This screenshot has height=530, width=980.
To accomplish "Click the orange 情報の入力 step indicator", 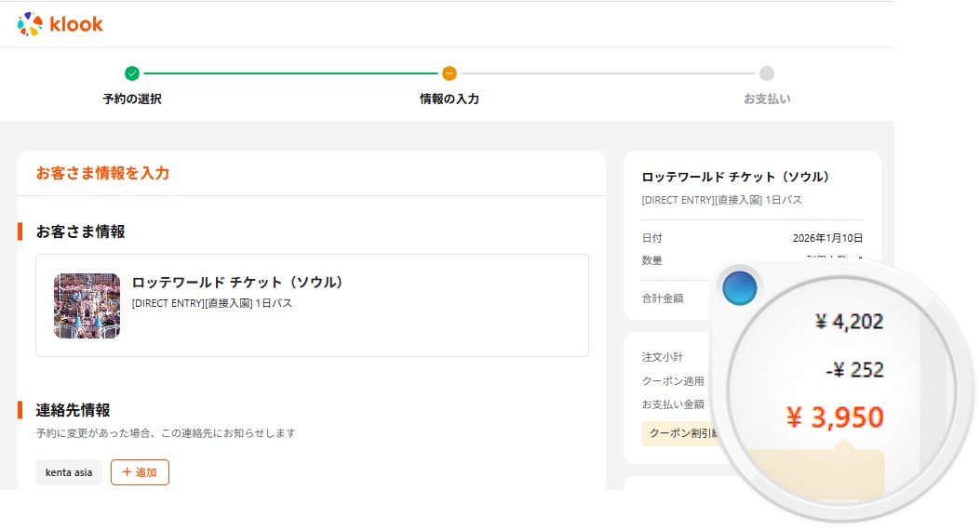I will 450,73.
